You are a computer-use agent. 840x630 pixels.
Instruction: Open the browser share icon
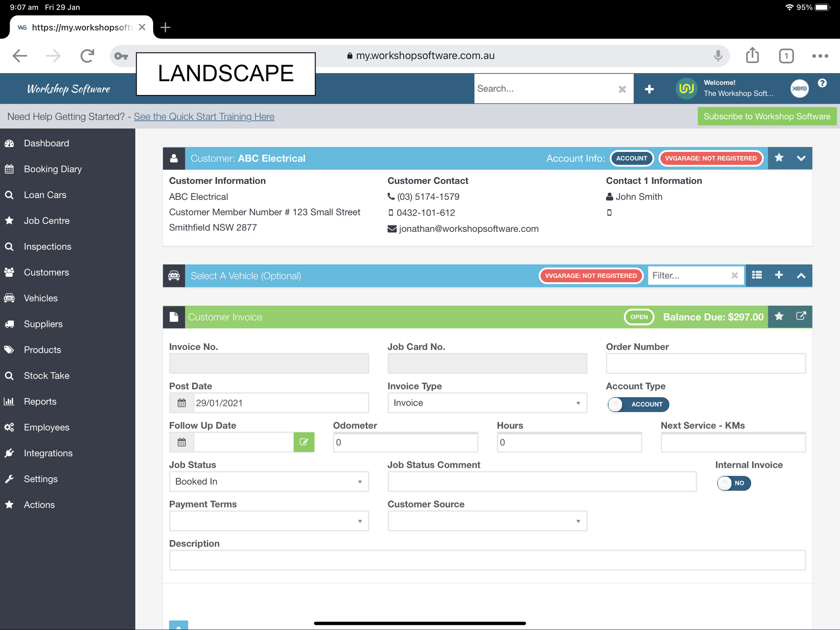point(752,56)
